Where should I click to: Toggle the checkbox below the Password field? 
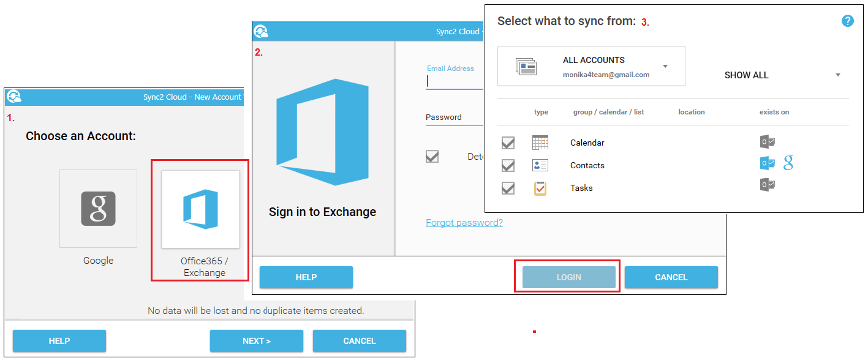coord(432,157)
